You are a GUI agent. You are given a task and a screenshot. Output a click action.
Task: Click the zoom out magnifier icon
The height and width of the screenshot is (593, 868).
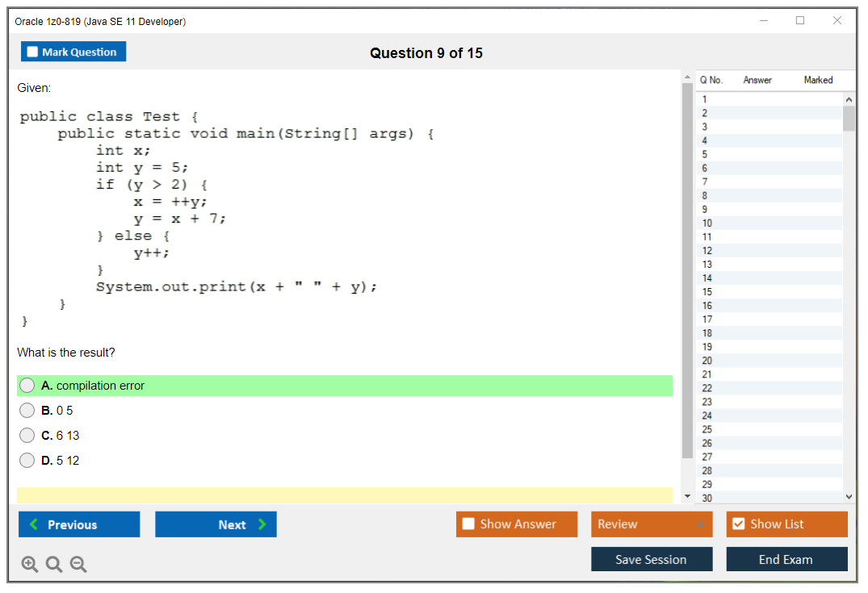[78, 565]
